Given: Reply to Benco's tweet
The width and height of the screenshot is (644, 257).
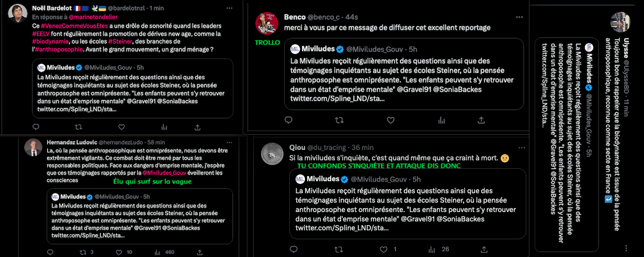Looking at the screenshot, I should tap(288, 120).
